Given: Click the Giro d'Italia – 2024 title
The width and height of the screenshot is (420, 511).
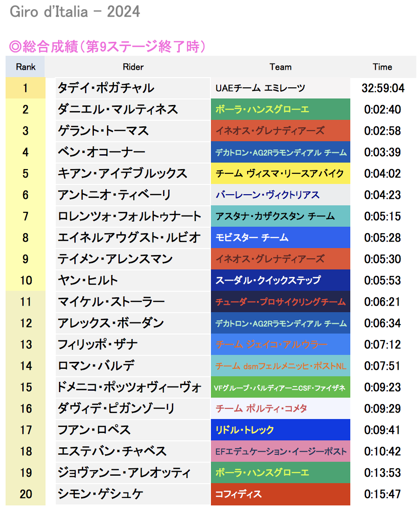Looking at the screenshot, I should (x=75, y=12).
